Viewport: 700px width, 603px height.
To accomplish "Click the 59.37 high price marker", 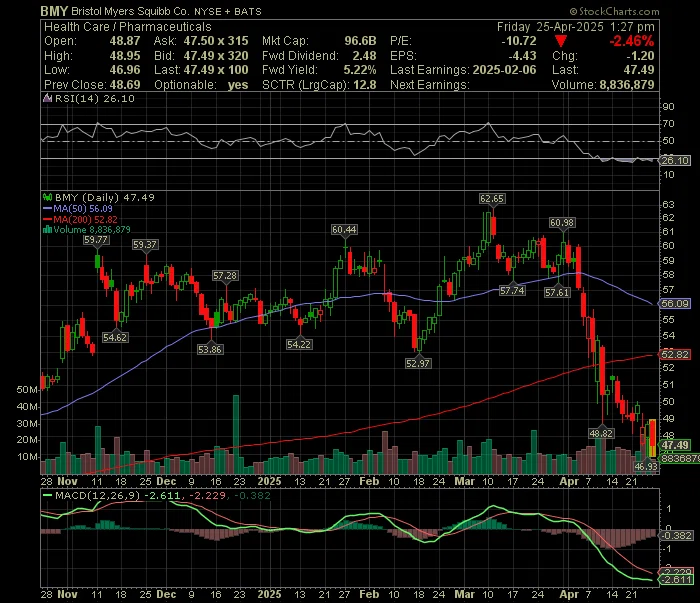I will point(145,245).
